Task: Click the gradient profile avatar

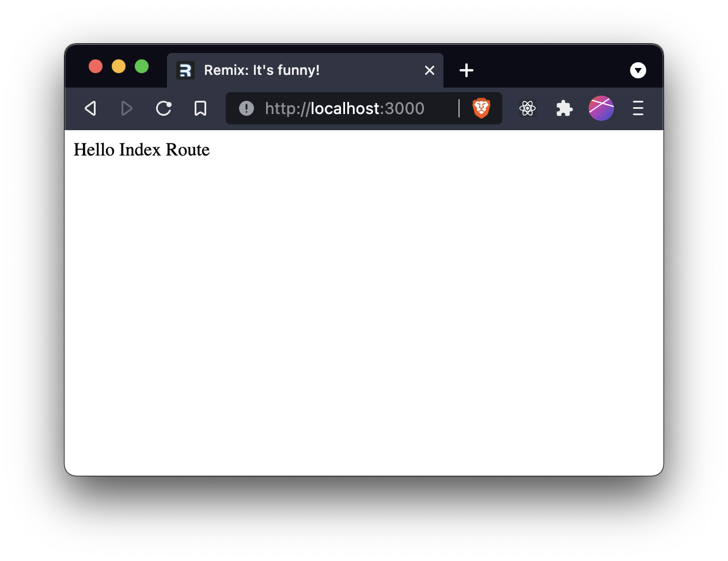Action: coord(601,108)
